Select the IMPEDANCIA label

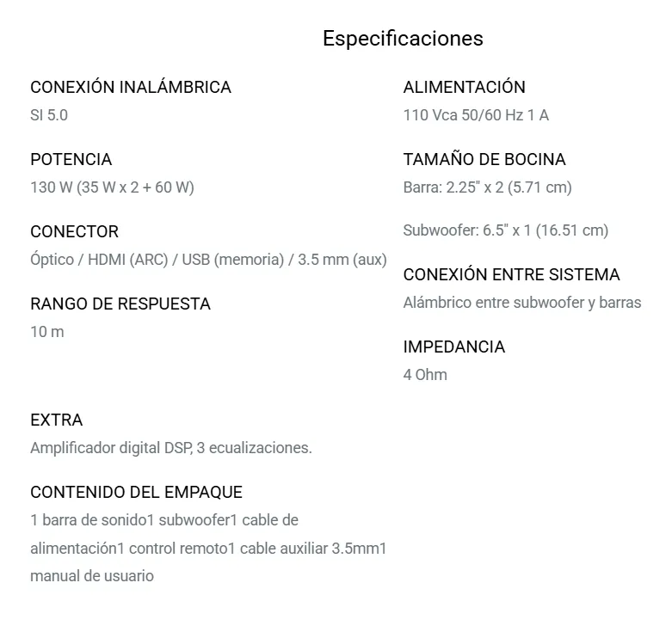454,347
